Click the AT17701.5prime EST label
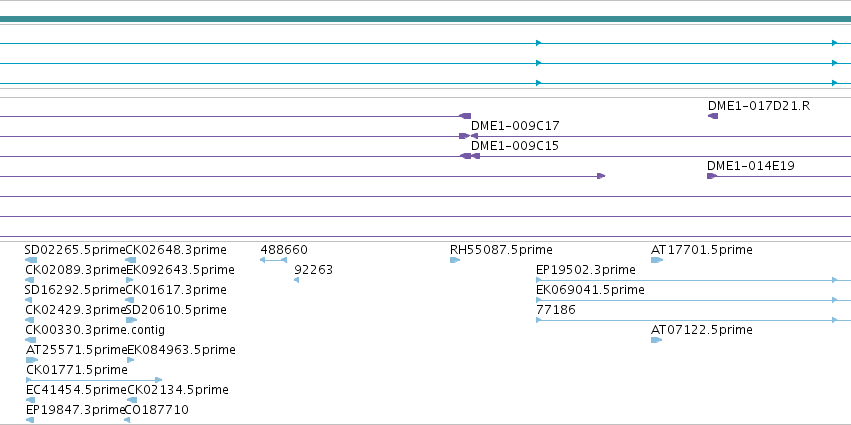Screen dimensions: 851x425 pos(702,250)
